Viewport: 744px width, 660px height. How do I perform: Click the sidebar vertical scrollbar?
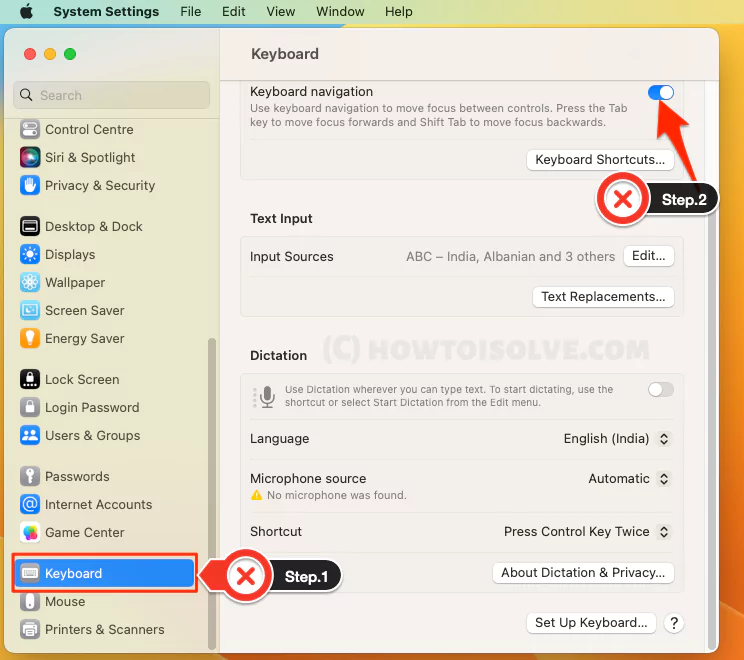[212, 493]
